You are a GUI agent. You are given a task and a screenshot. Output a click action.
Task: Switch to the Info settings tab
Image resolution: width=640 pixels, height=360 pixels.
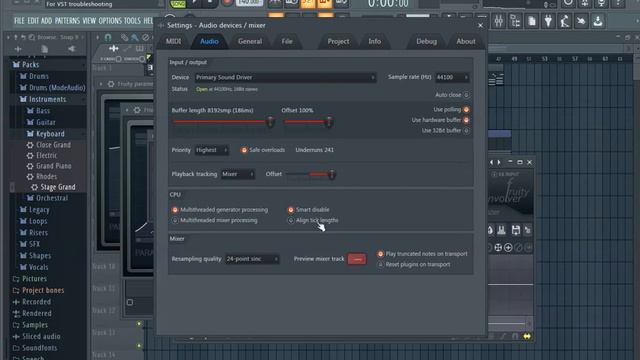(x=374, y=41)
